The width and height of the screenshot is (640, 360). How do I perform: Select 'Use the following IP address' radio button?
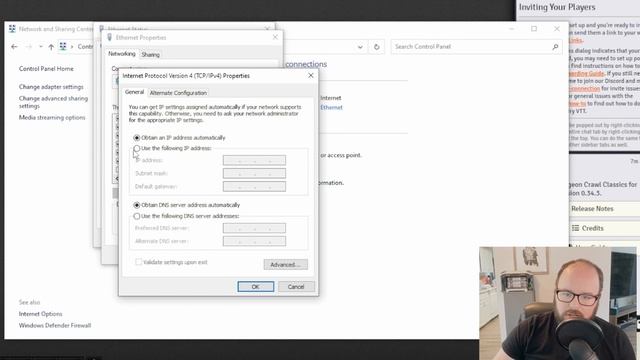pos(137,149)
